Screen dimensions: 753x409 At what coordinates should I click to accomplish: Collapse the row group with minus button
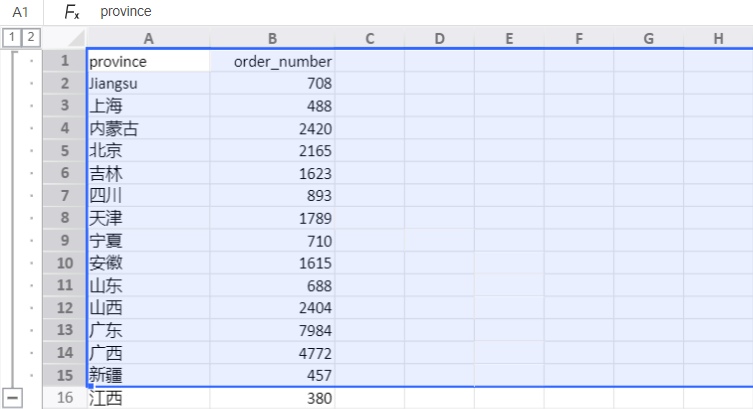point(12,398)
